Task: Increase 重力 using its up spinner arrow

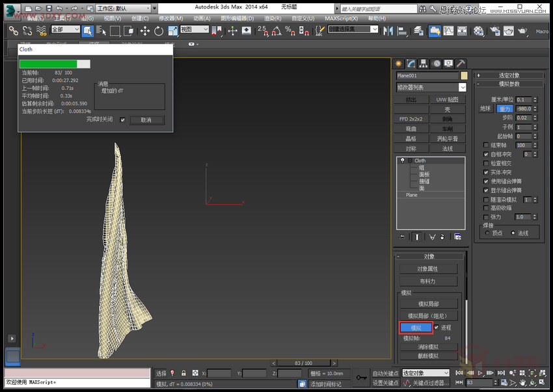Action: [x=533, y=106]
